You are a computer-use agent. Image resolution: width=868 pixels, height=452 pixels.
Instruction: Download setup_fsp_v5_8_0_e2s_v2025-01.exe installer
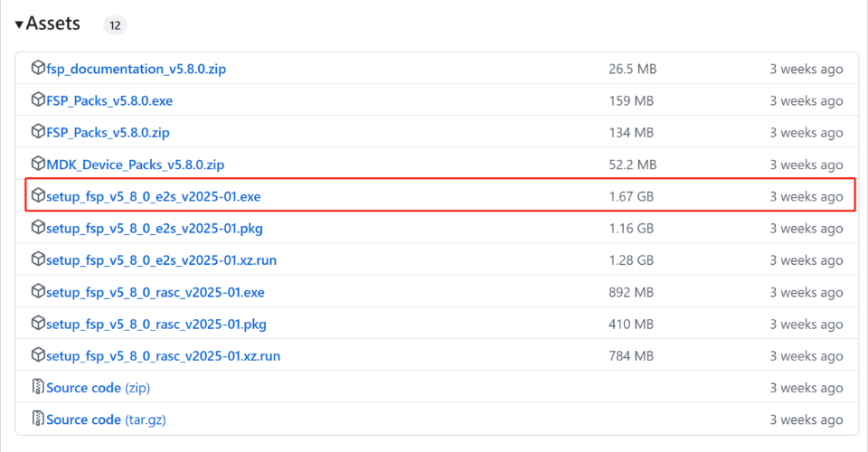154,197
